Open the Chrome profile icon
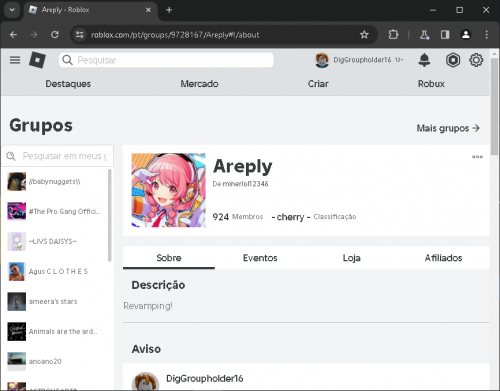500x391 pixels. [x=466, y=35]
